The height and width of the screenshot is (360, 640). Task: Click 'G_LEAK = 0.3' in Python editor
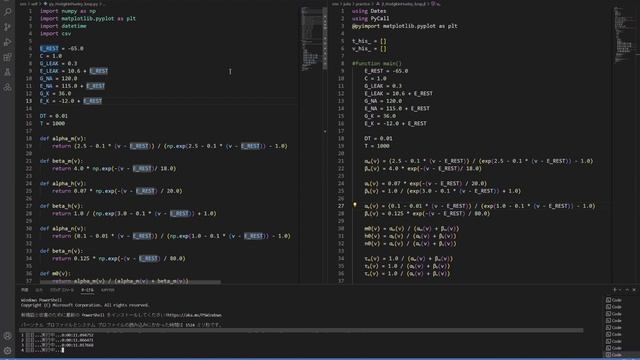point(58,63)
